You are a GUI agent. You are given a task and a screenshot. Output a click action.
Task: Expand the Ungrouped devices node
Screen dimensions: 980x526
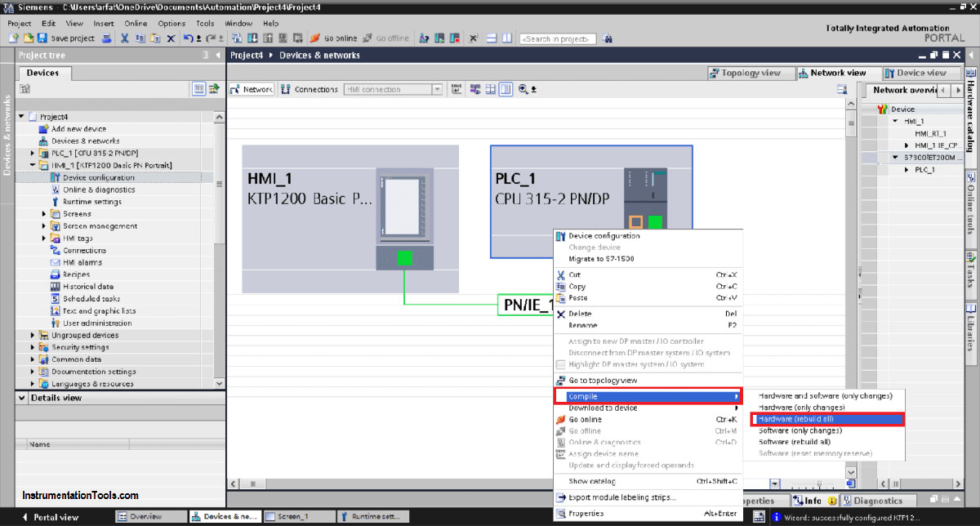pyautogui.click(x=33, y=336)
